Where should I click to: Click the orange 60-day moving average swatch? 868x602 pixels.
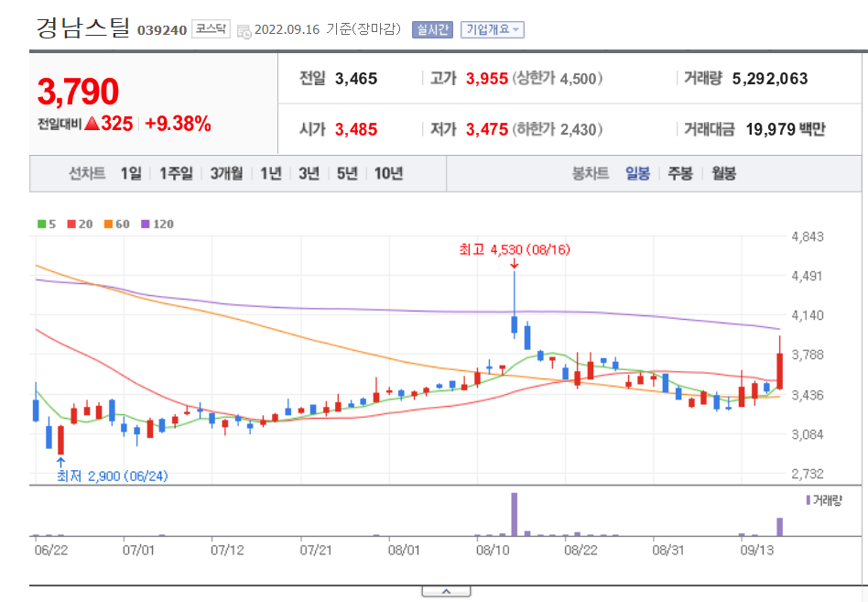pyautogui.click(x=108, y=224)
